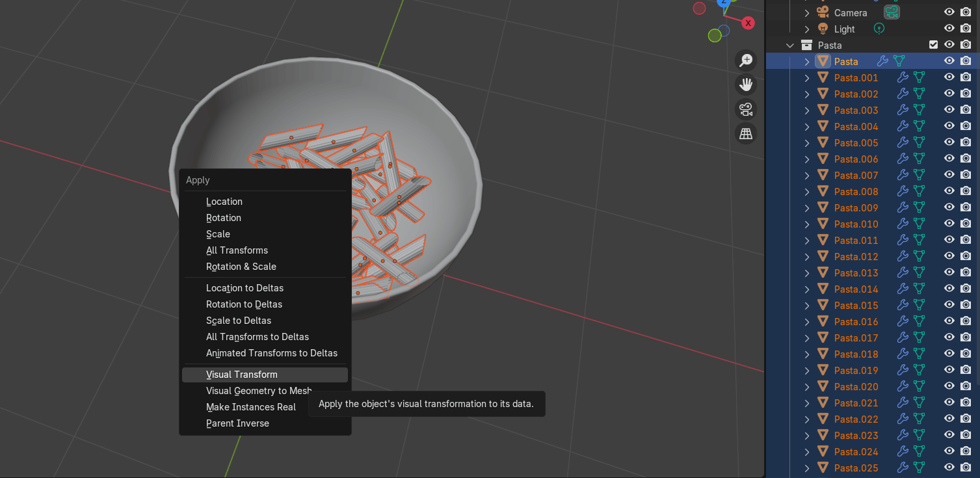The height and width of the screenshot is (478, 980).
Task: Hide Pasta.003 using its eye icon
Action: 949,110
